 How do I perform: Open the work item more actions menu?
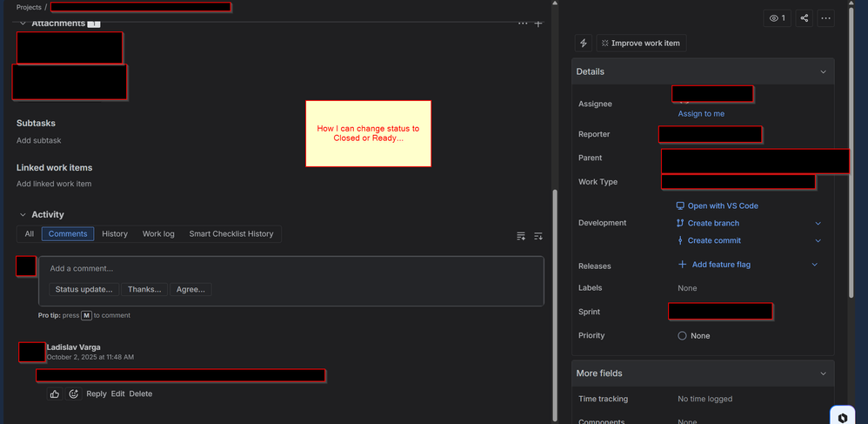tap(825, 17)
